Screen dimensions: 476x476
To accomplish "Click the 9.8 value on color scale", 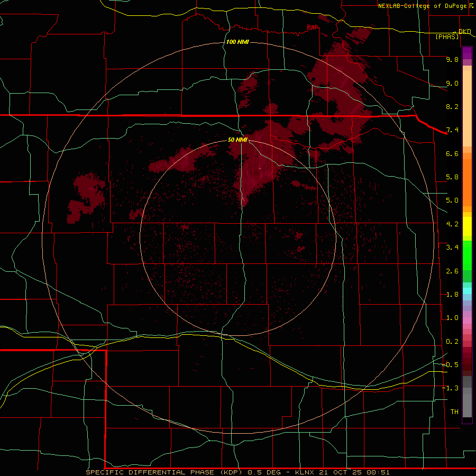I will point(452,59).
